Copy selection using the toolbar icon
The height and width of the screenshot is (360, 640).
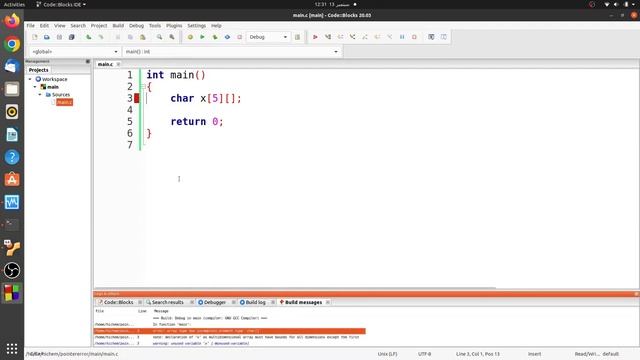pos(130,37)
